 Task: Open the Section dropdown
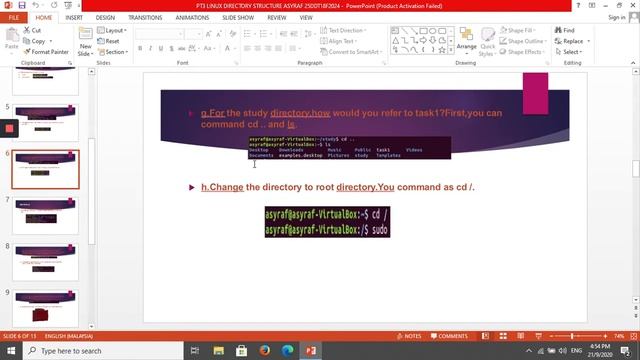[x=113, y=52]
